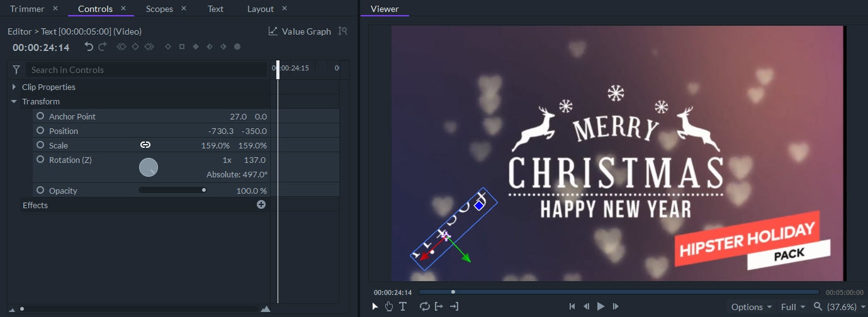Viewport: 868px width, 317px height.
Task: Click the Viewer playhead scrub bar
Action: click(619, 292)
